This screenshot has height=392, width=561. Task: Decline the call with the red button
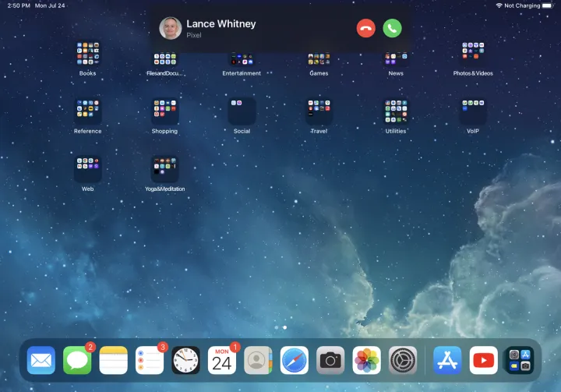pos(365,28)
